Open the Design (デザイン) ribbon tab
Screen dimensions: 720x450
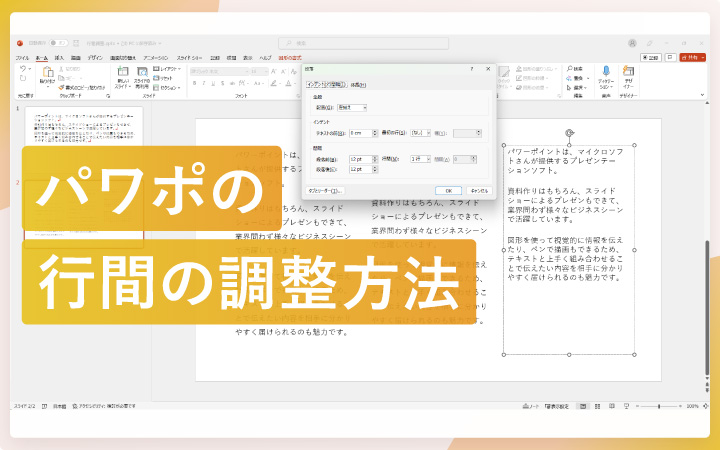coord(95,58)
